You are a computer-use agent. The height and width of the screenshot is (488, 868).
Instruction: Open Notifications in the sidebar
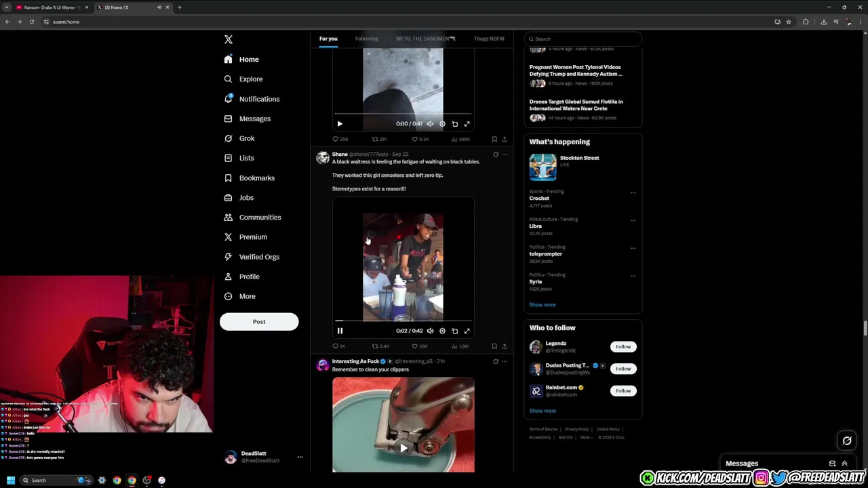point(252,99)
